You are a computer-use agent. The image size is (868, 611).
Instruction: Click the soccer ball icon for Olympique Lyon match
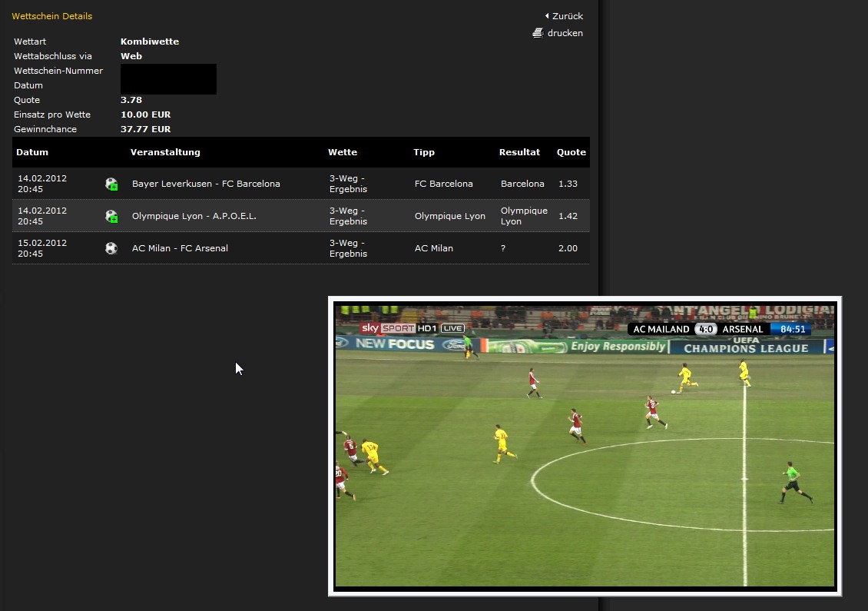click(111, 216)
